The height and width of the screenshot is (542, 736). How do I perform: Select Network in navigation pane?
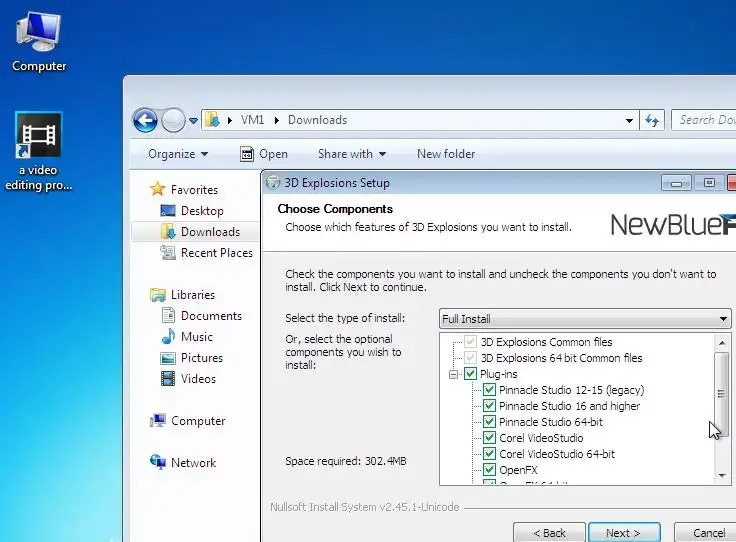coord(193,463)
